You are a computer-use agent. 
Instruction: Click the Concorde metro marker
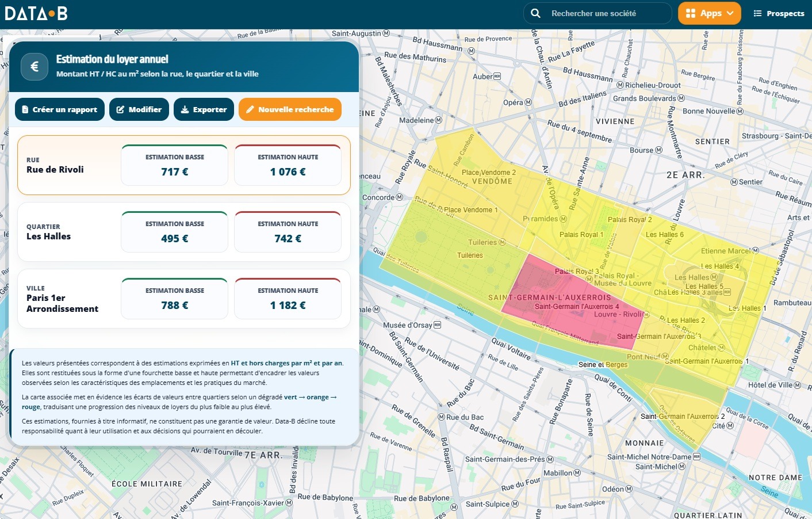400,197
